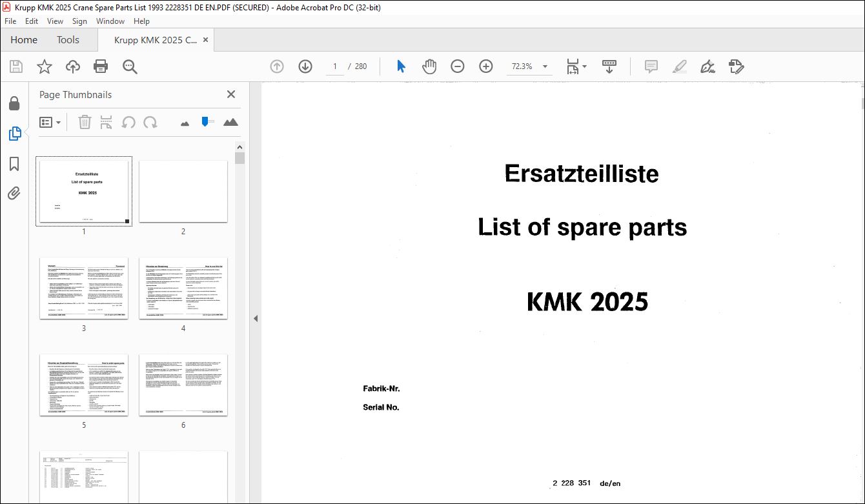Viewport: 865px width, 504px height.
Task: Add a sticky note comment
Action: 651,66
